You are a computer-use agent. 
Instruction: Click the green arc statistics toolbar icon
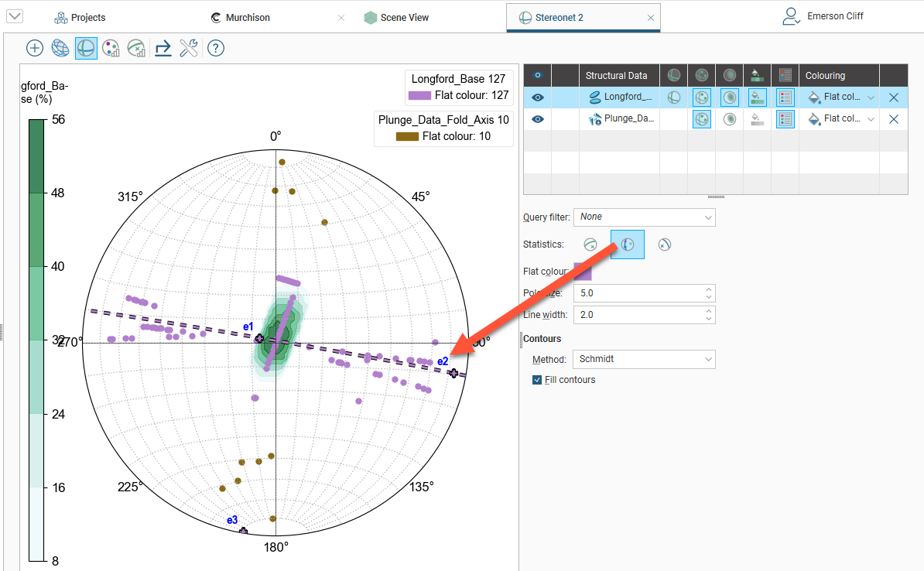tap(136, 48)
